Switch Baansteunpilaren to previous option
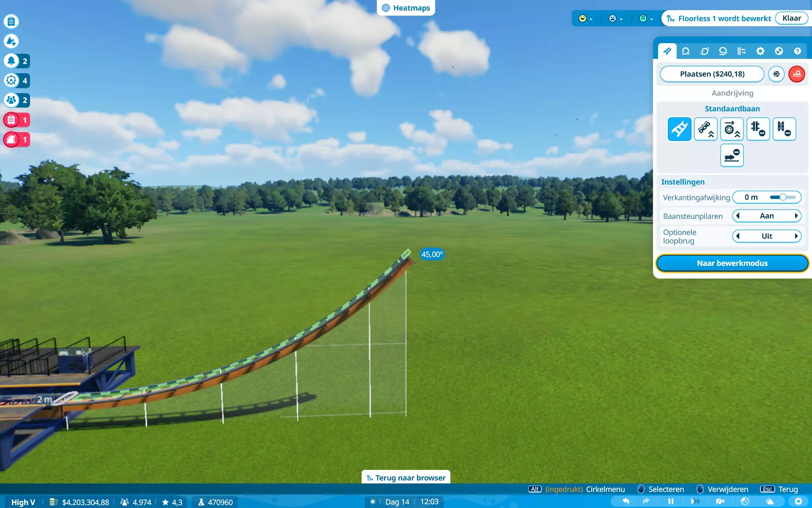Screen dimensions: 812x508 pos(738,216)
